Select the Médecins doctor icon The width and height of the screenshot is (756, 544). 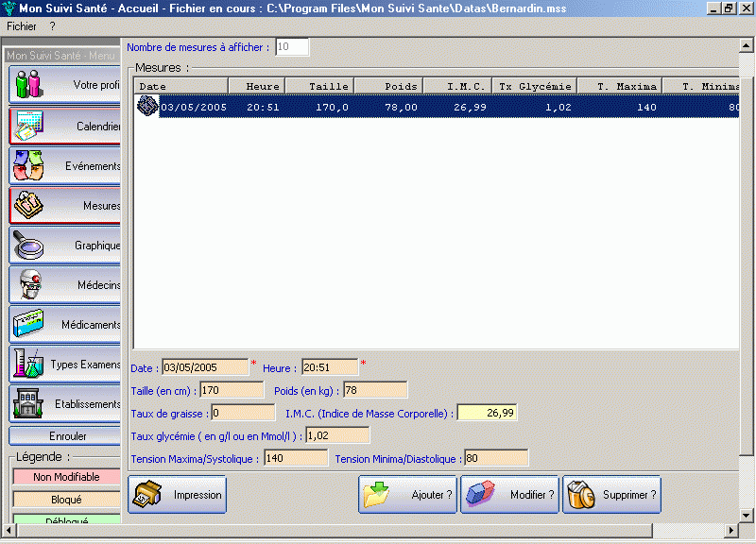[x=30, y=284]
